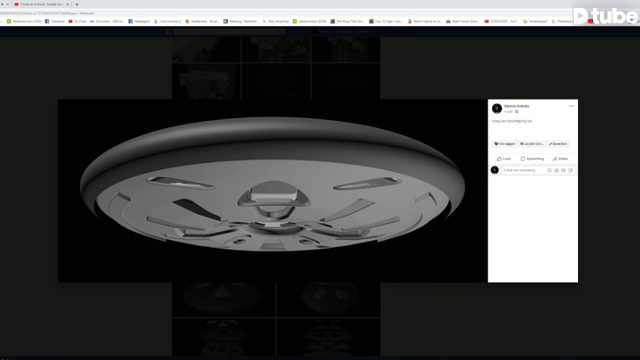Open the sticker picker in comment box
Viewport: 640px width, 360px height.
pos(571,170)
